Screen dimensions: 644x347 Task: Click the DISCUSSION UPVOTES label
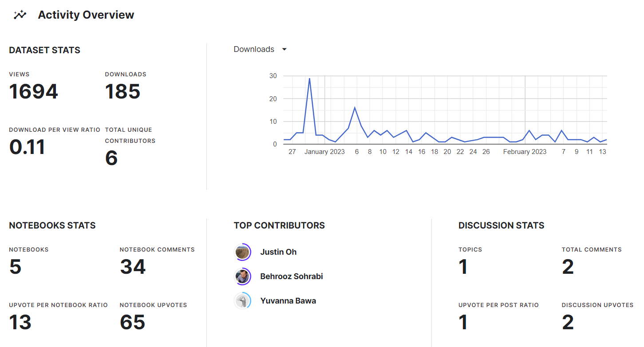(x=597, y=305)
